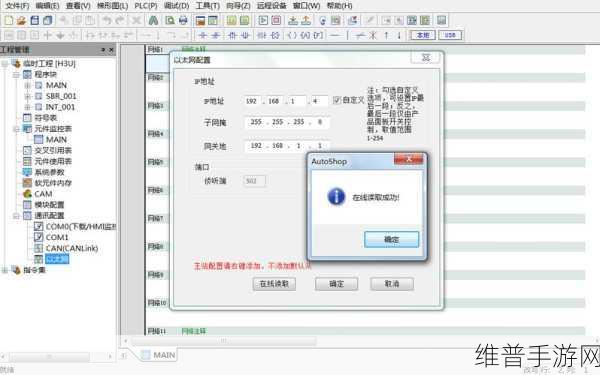
Task: Select 符号表 in the project tree
Action: tap(46, 118)
